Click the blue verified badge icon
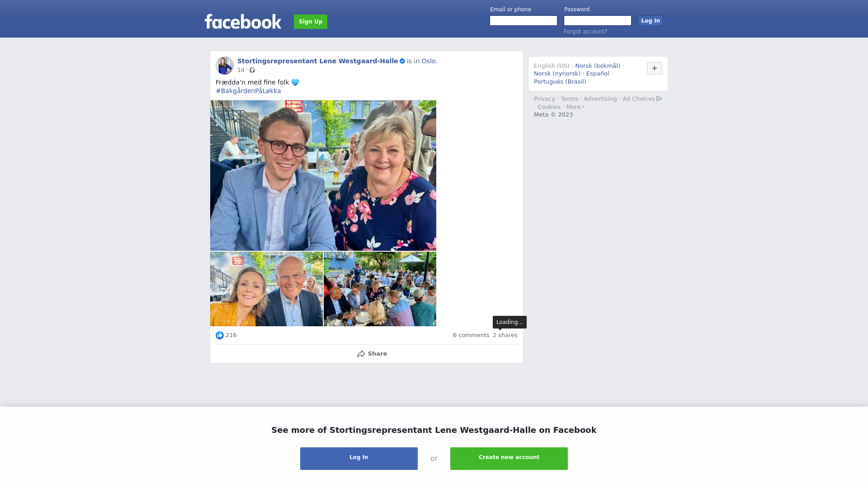Screen dimensions: 868x488 click(402, 61)
